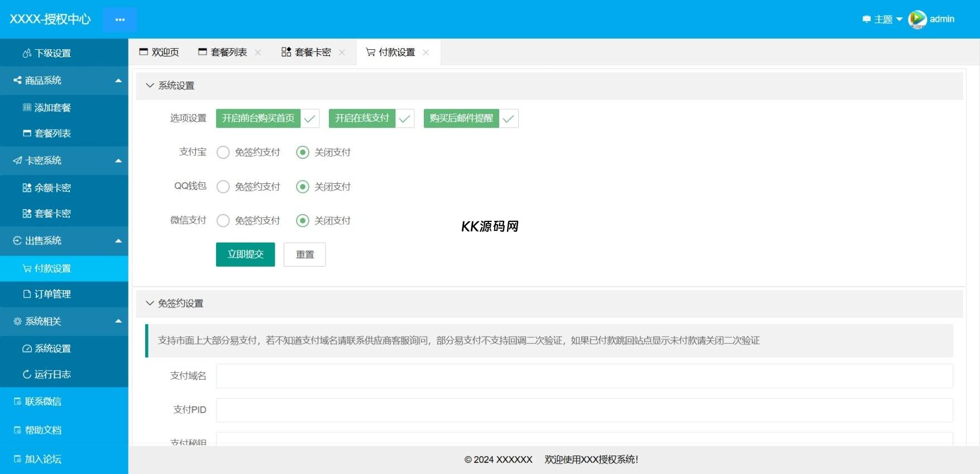Open 添加套餐 in the sidebar
This screenshot has width=980, height=474.
tap(52, 108)
